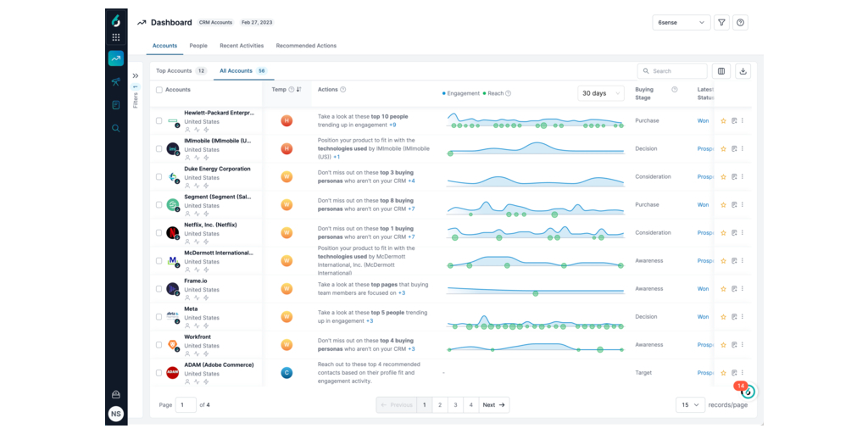Switch to Top Accounts tab
Image resolution: width=868 pixels, height=434 pixels.
pyautogui.click(x=181, y=71)
